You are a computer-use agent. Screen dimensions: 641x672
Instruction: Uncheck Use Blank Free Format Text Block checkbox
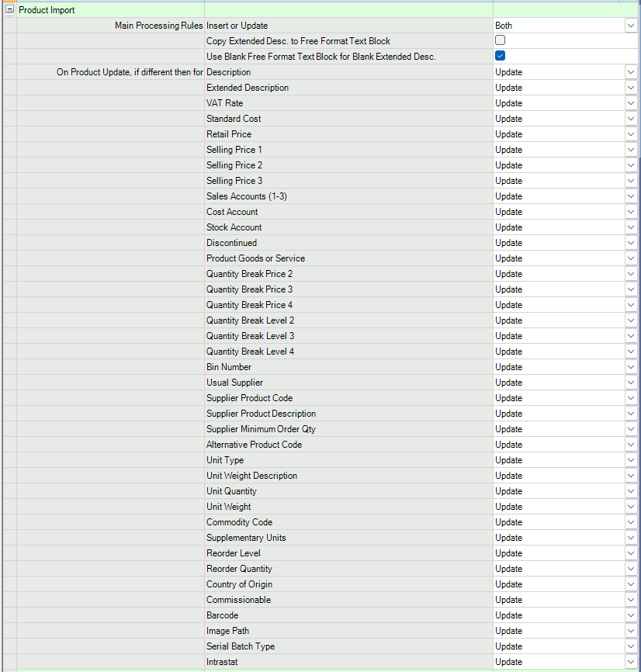click(501, 56)
